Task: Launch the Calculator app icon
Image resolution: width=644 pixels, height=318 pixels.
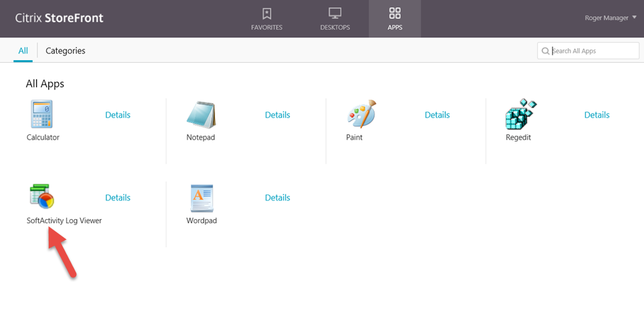Action: tap(41, 114)
